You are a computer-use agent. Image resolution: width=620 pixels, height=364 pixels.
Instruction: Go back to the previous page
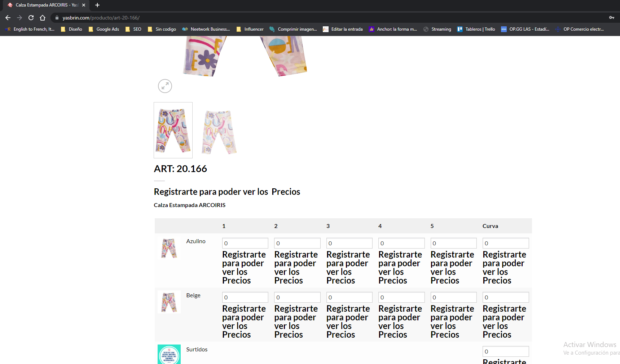(8, 18)
